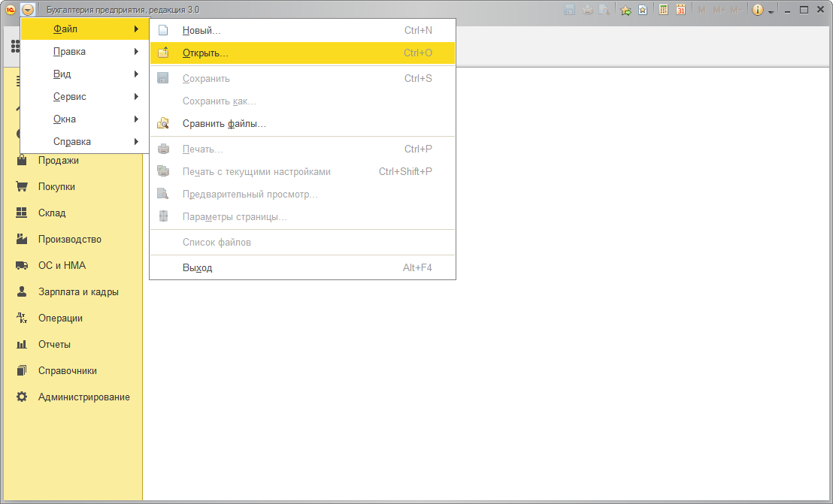
Task: Expand the Правка submenu arrow
Action: (x=136, y=52)
